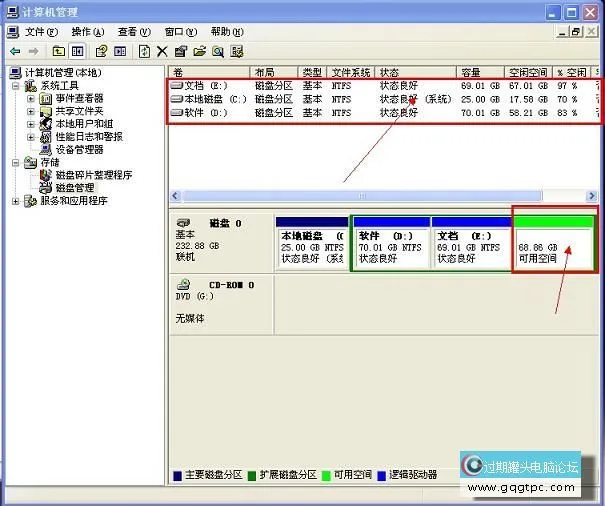Restore the inner console window
Image resolution: width=605 pixels, height=506 pixels.
(576, 32)
